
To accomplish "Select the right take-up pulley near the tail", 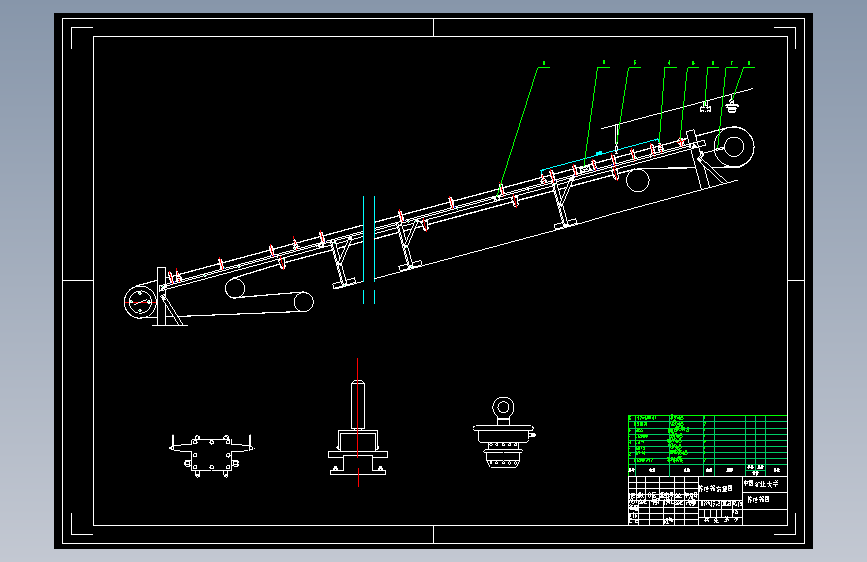I will click(304, 302).
